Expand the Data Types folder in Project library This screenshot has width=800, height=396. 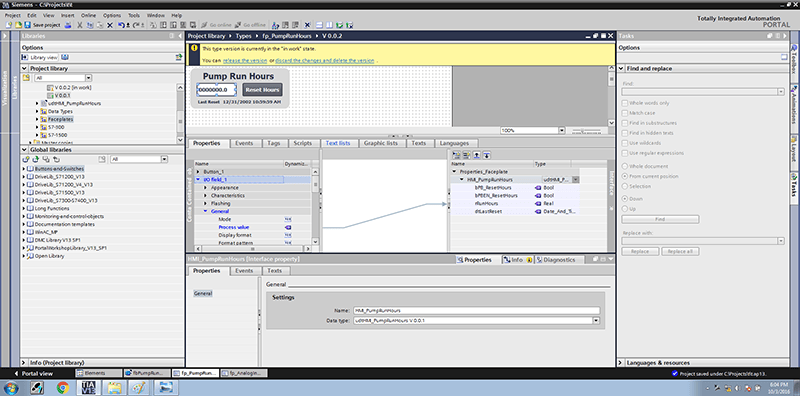pyautogui.click(x=37, y=111)
